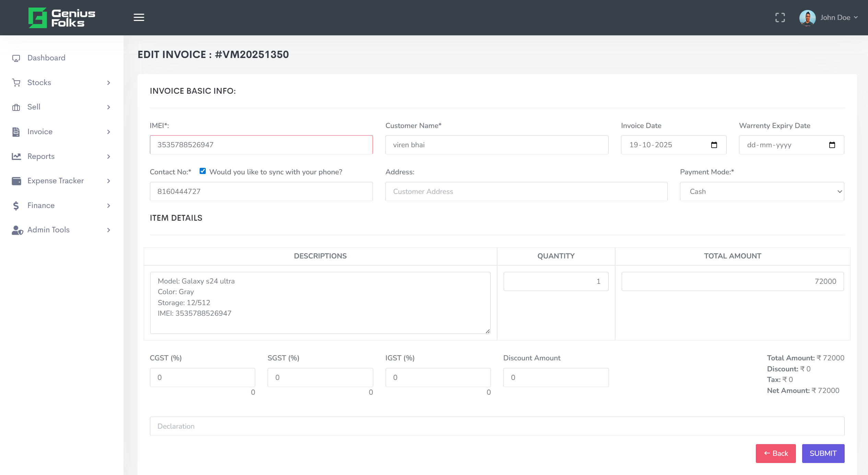Click the Customer Address field
This screenshot has width=868, height=475.
pyautogui.click(x=526, y=192)
